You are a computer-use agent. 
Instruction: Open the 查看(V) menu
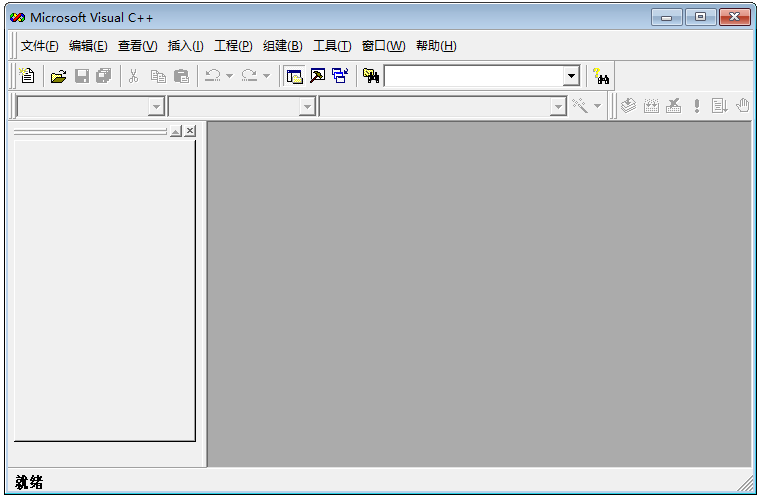[x=138, y=46]
